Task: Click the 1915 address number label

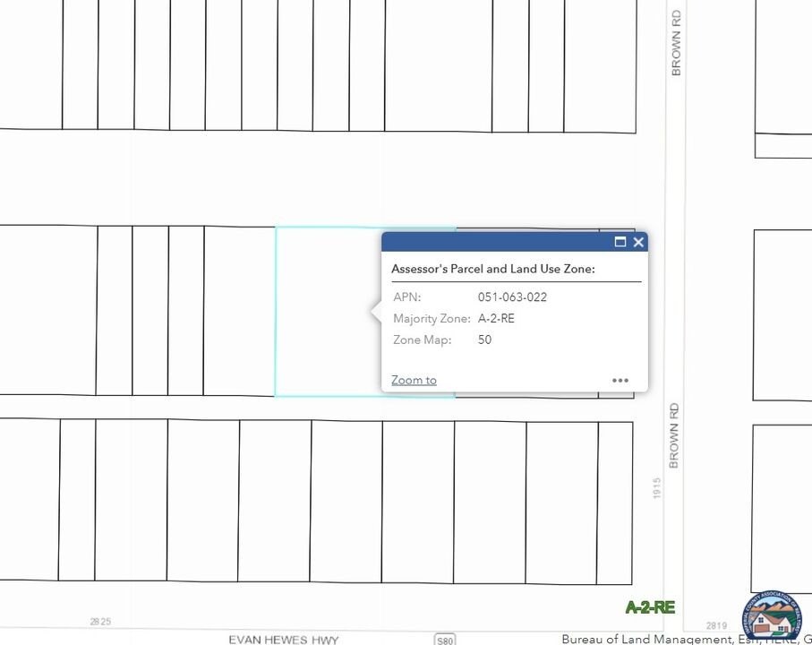Action: click(x=657, y=488)
